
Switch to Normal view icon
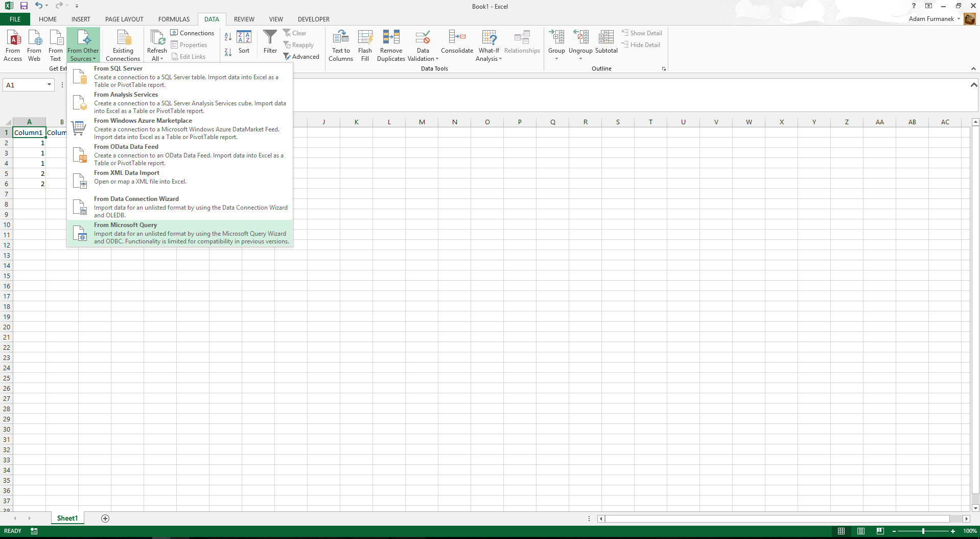[x=841, y=531]
